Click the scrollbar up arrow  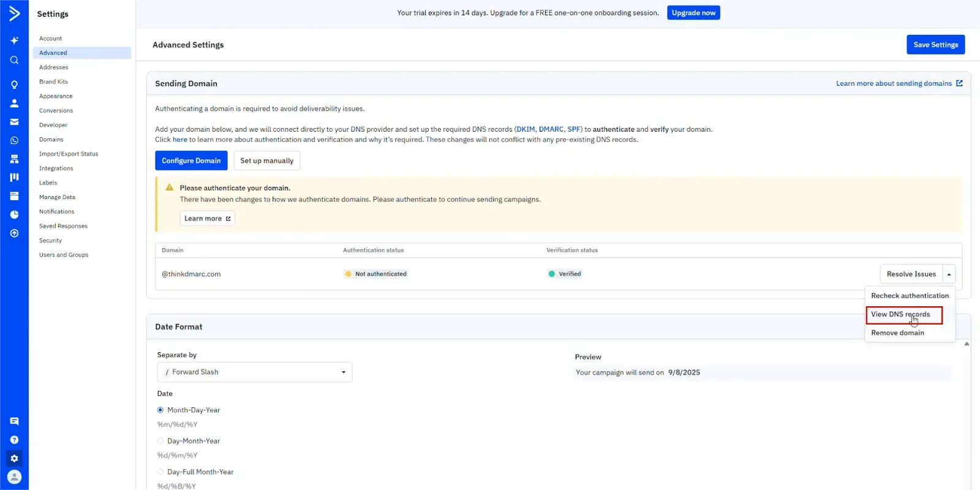(x=967, y=344)
